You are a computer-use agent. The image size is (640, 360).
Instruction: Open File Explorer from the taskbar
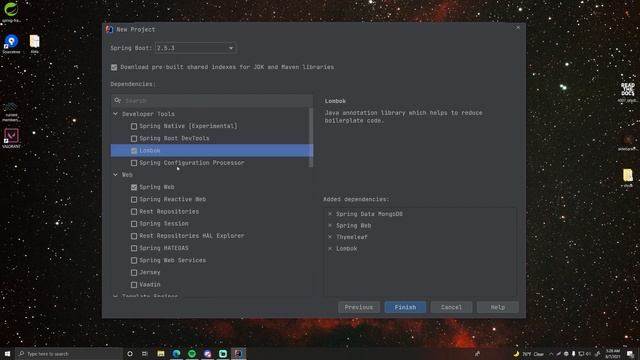tap(161, 353)
